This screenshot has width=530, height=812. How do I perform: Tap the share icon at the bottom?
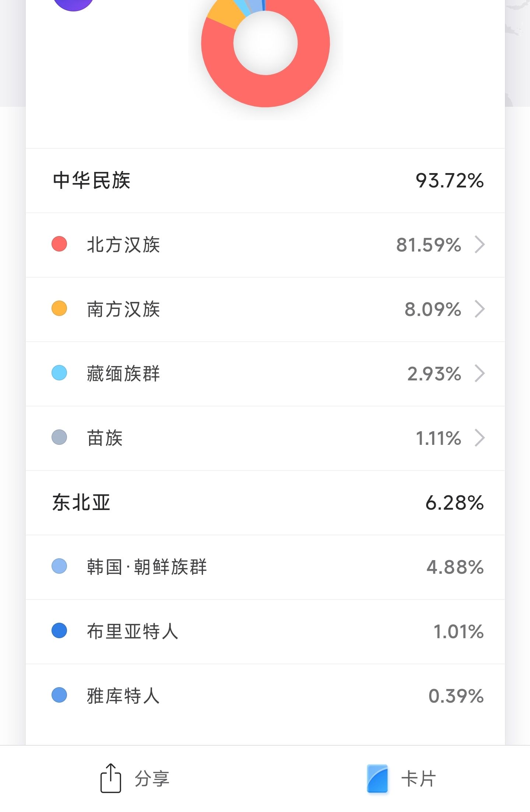110,778
